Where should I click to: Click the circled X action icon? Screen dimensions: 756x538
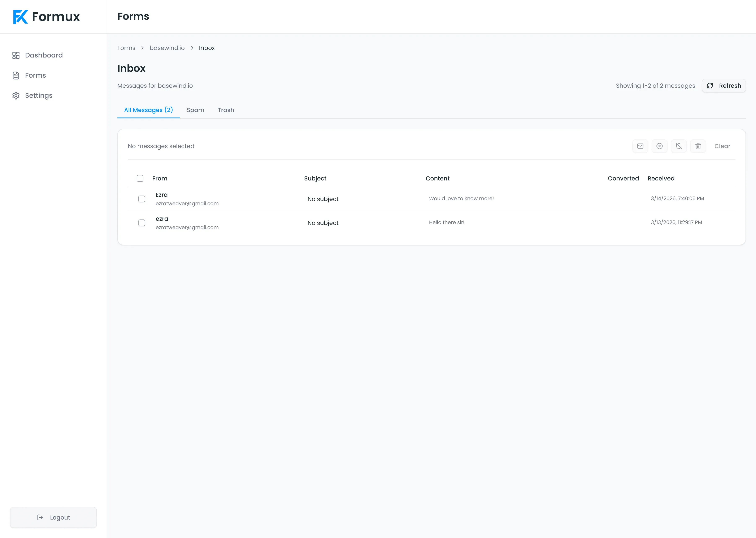pos(659,146)
